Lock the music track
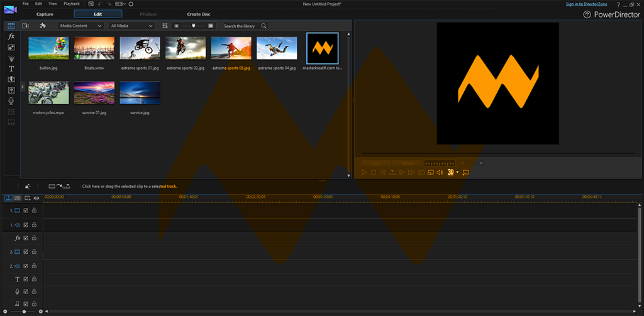The width and height of the screenshot is (644, 316). point(35,303)
